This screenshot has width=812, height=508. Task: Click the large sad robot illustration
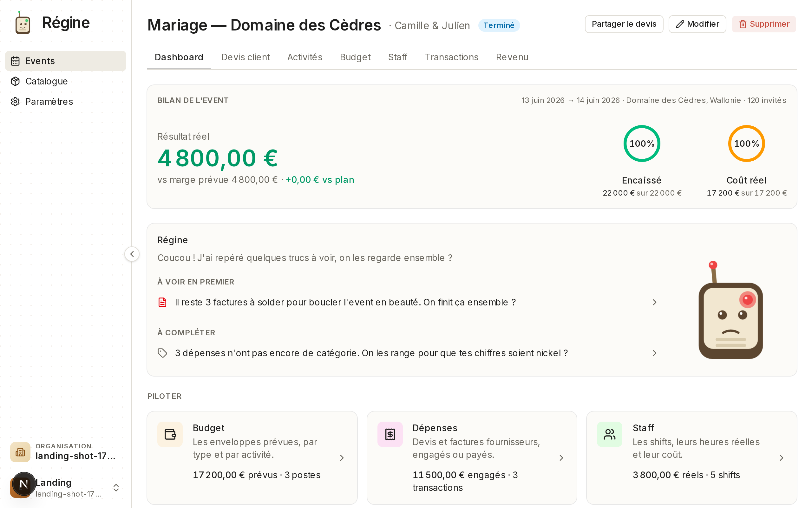pos(730,310)
